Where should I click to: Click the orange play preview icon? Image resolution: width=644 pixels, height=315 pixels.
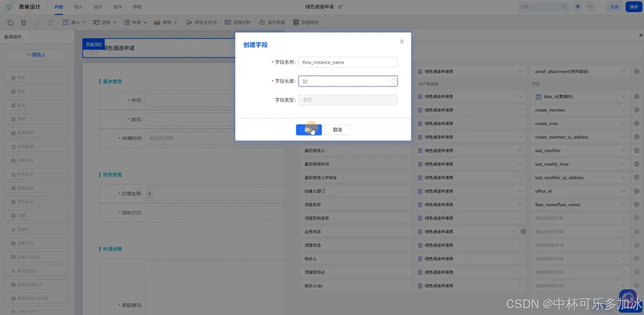[x=590, y=7]
